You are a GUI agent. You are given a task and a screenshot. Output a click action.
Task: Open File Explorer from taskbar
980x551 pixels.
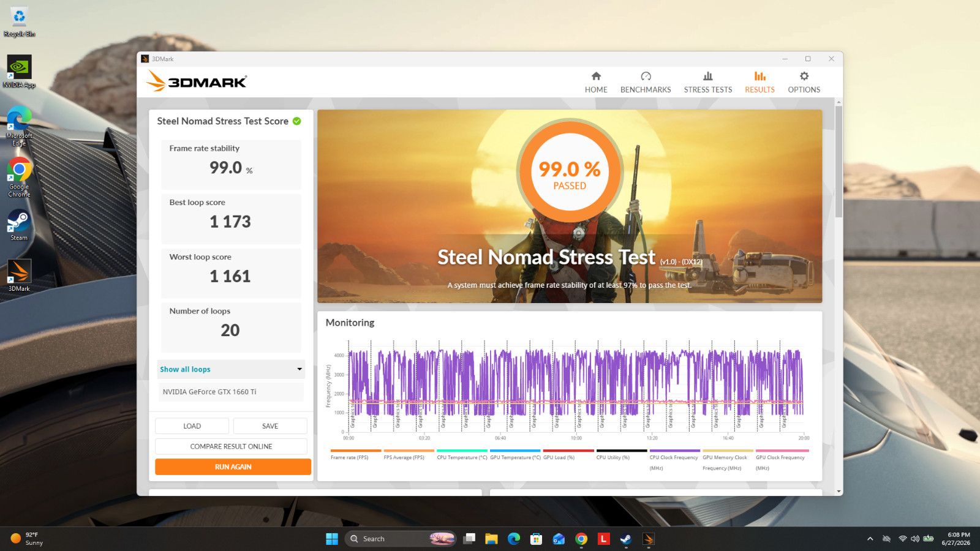coord(491,539)
